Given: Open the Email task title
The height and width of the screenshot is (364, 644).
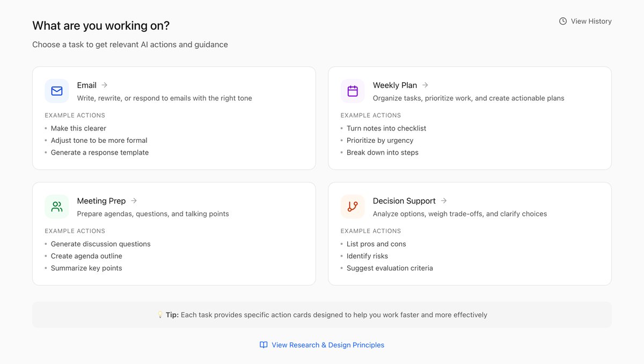Looking at the screenshot, I should click(87, 85).
